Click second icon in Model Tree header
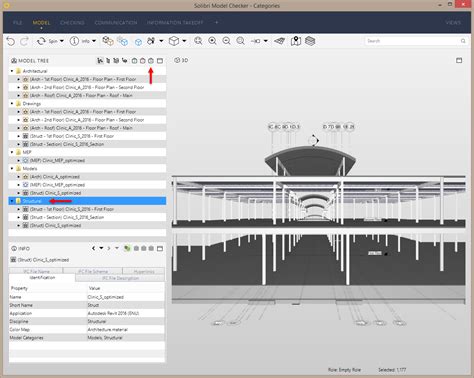This screenshot has height=378, width=474. point(108,61)
